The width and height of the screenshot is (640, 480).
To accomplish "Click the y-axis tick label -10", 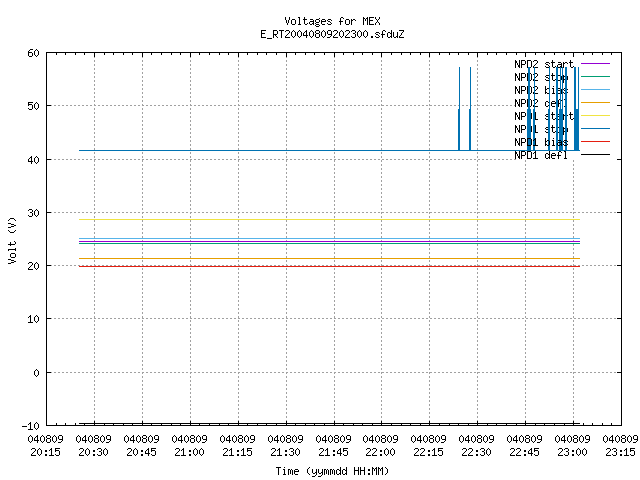I will coord(31,426).
